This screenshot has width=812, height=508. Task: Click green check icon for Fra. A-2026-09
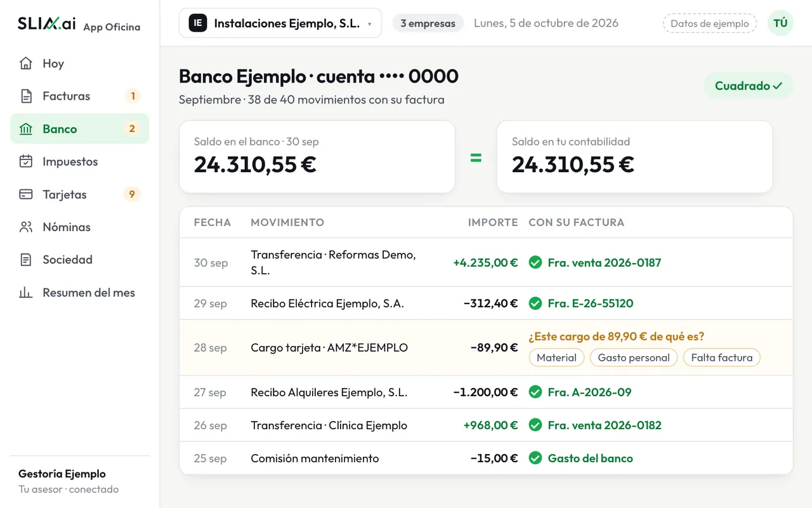click(x=535, y=392)
